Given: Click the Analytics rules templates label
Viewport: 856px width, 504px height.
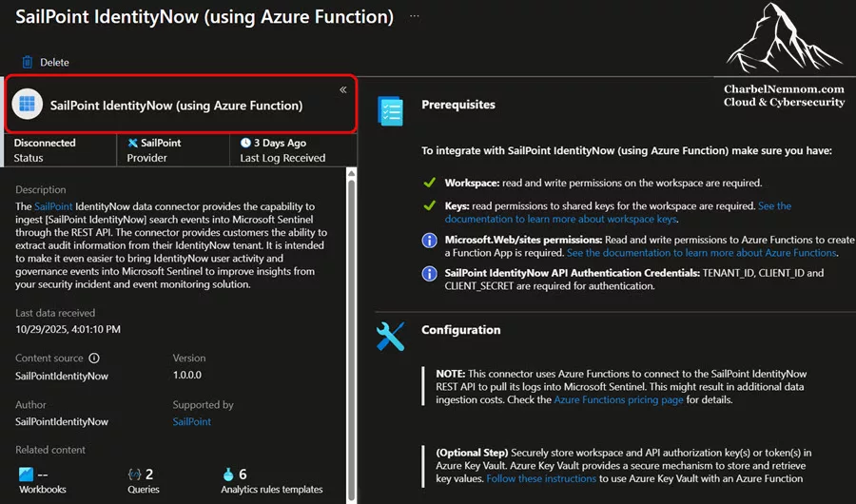Looking at the screenshot, I should tap(272, 489).
